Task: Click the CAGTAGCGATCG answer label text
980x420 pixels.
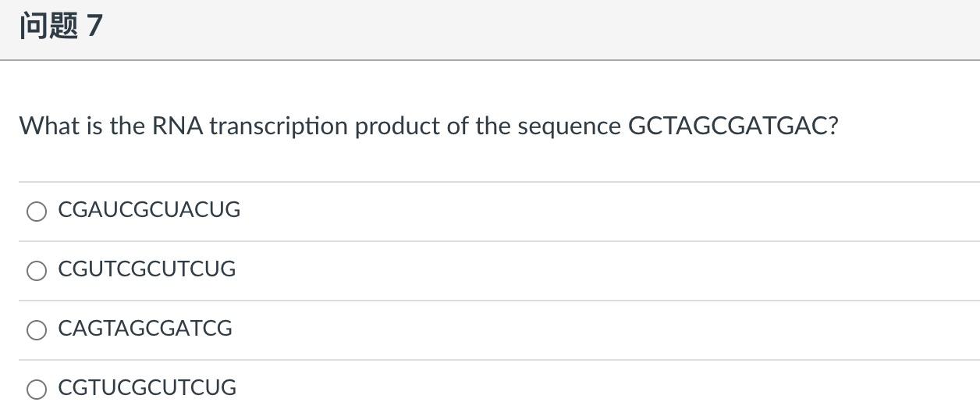Action: (x=145, y=329)
